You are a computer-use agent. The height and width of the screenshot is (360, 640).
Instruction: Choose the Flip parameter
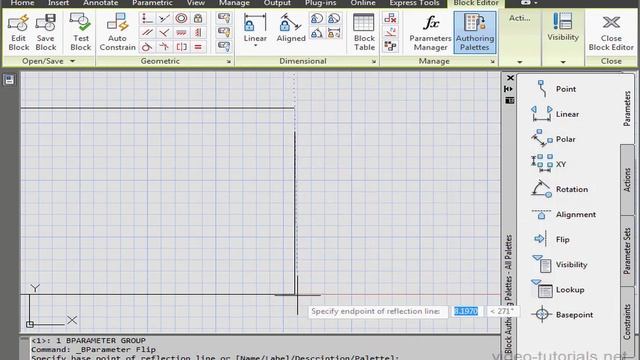pyautogui.click(x=551, y=240)
